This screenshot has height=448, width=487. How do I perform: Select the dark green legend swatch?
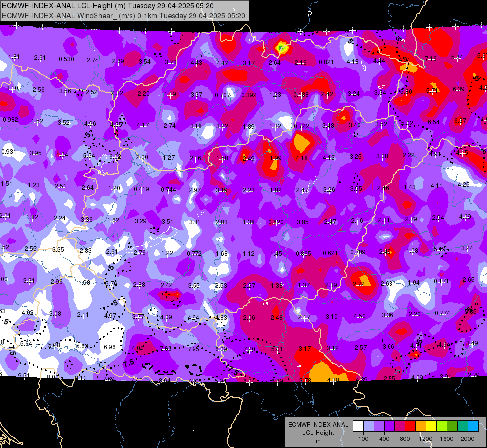pyautogui.click(x=452, y=426)
